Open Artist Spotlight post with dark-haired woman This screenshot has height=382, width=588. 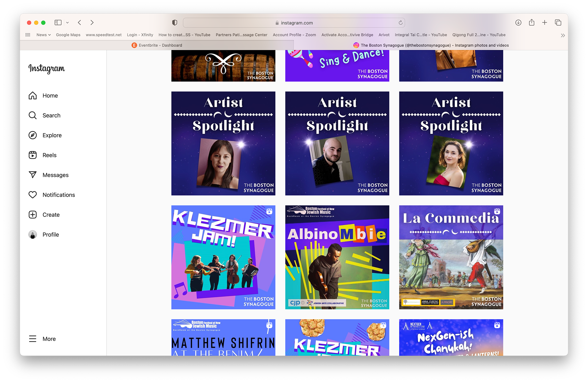[x=223, y=143]
